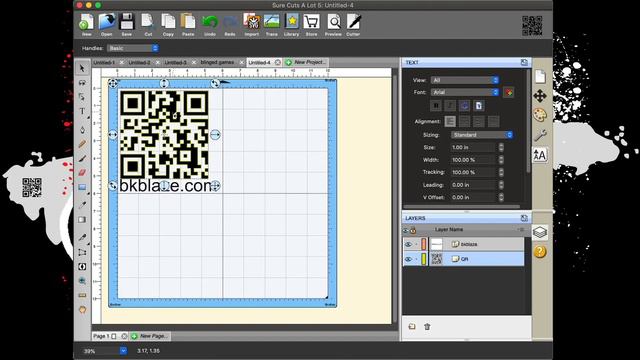Click the bkblaze layer color swatch
640x360 pixels.
[424, 244]
